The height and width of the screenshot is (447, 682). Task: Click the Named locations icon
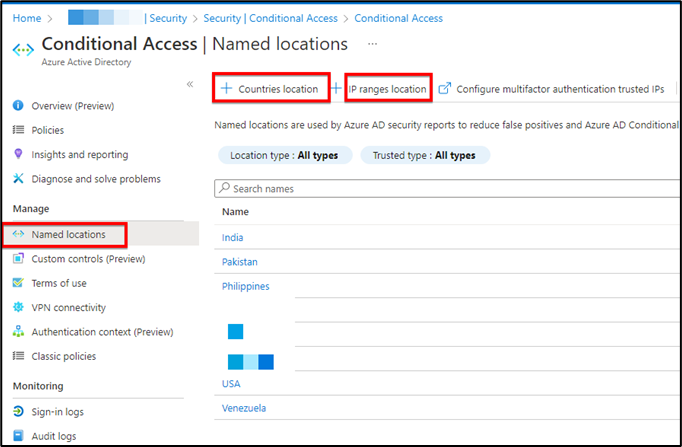coord(18,234)
